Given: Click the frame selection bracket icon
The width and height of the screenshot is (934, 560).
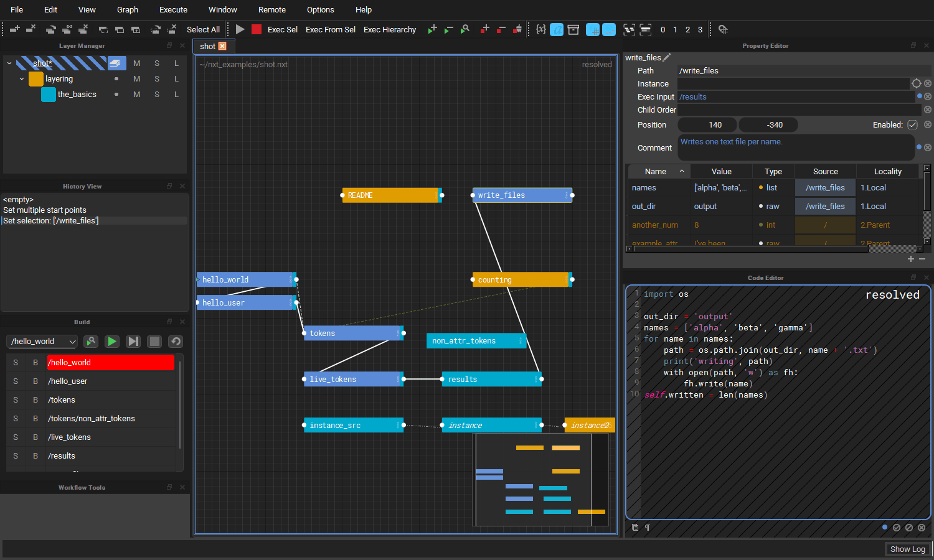Looking at the screenshot, I should pos(646,29).
